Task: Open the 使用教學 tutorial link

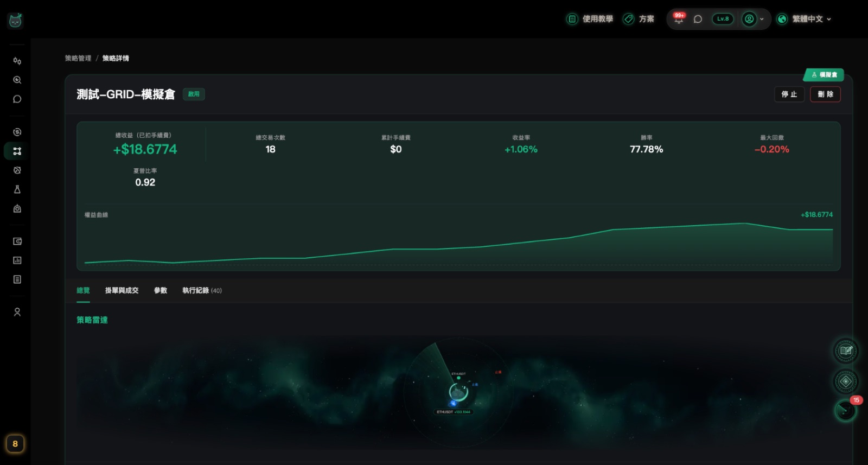Action: pos(590,19)
